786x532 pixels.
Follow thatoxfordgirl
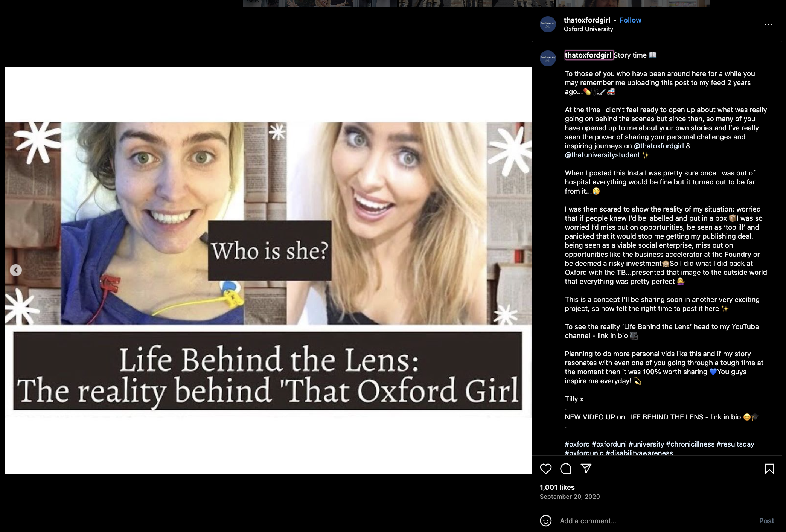630,20
